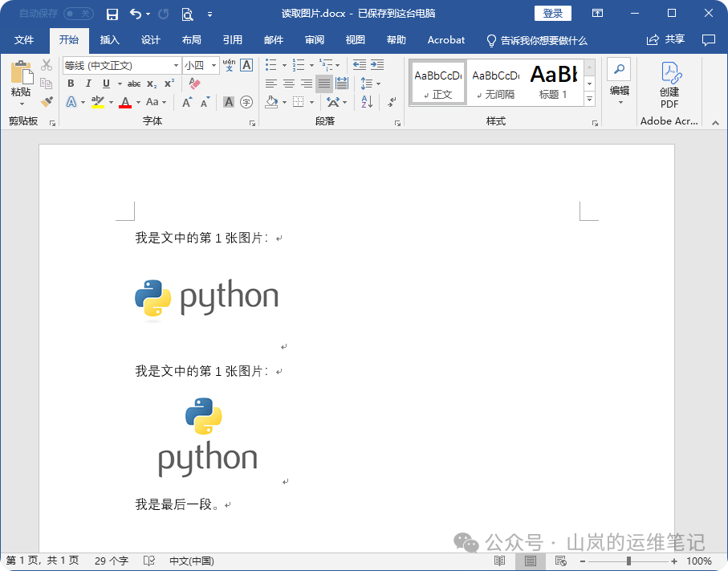Expand the numbering list dropdown arrow

click(x=311, y=66)
